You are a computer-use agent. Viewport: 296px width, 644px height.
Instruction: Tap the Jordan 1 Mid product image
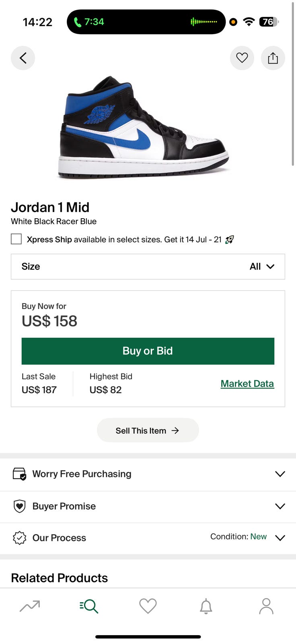(x=144, y=128)
